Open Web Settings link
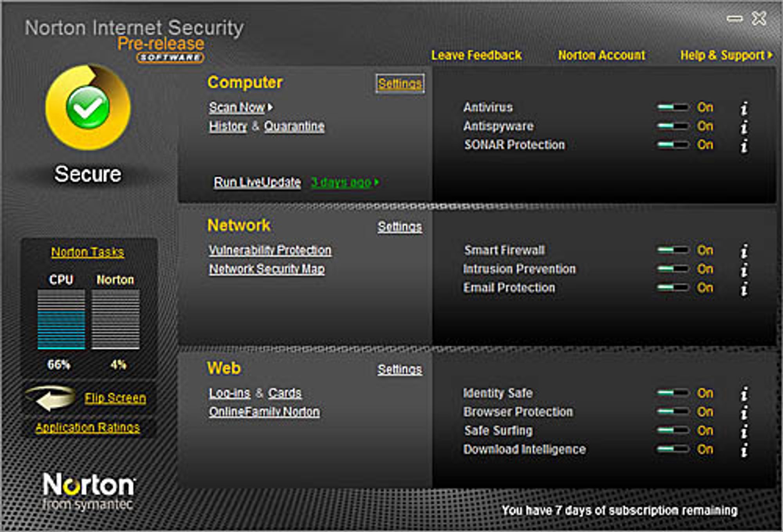This screenshot has width=783, height=532. point(400,370)
